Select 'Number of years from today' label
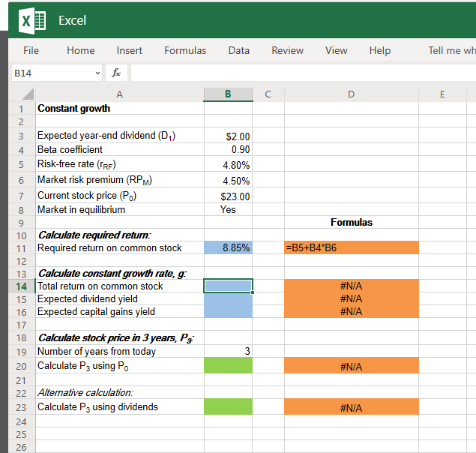The width and height of the screenshot is (476, 453). coord(120,351)
